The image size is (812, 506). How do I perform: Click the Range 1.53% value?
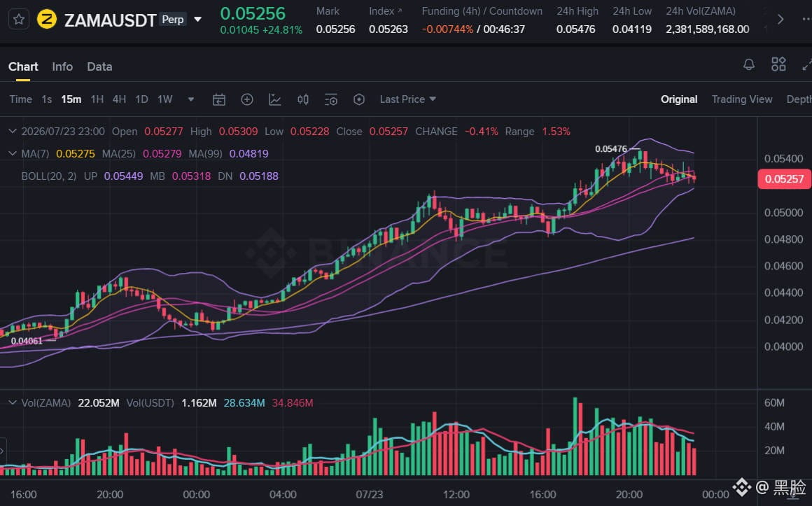tap(556, 132)
